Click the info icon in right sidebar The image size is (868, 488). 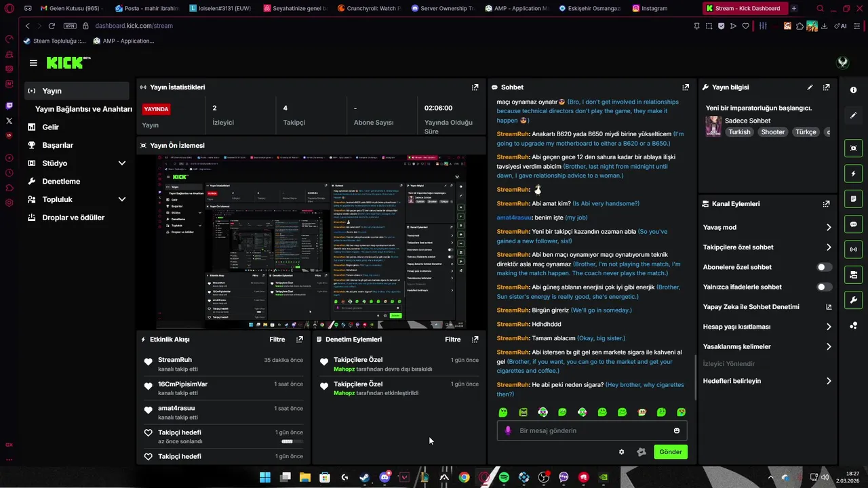coord(853,90)
